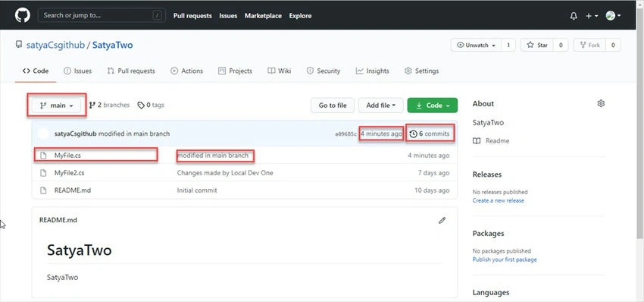
Task: Switch to the repository Issues tab
Action: pos(77,71)
